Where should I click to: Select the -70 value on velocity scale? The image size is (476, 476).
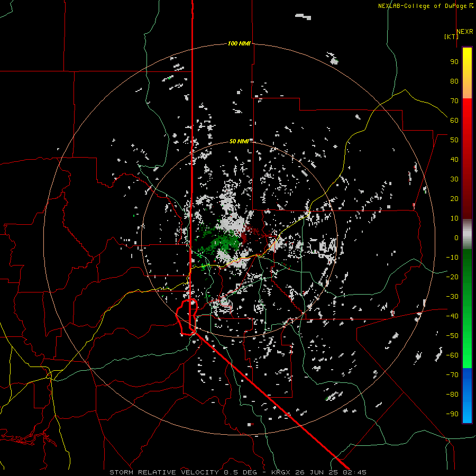point(452,375)
